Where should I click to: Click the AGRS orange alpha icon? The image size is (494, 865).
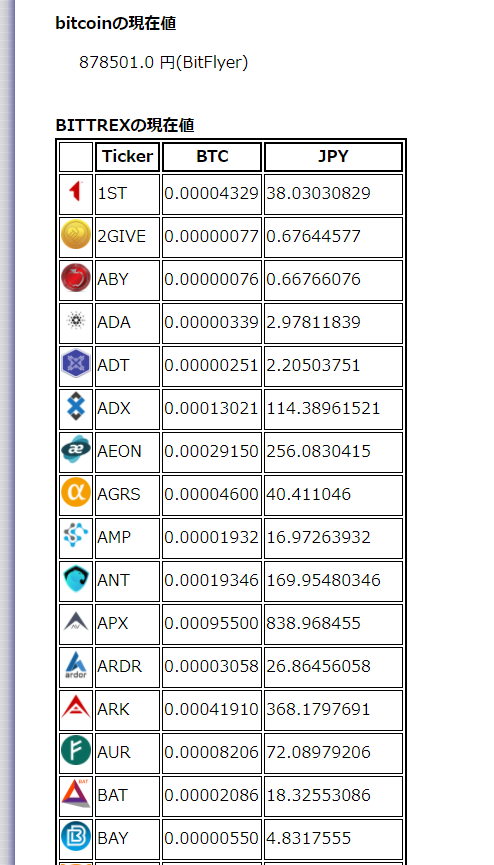tap(76, 493)
